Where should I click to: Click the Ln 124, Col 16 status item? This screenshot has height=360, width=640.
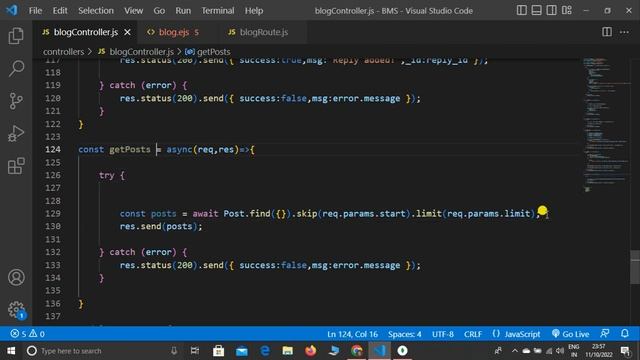352,334
